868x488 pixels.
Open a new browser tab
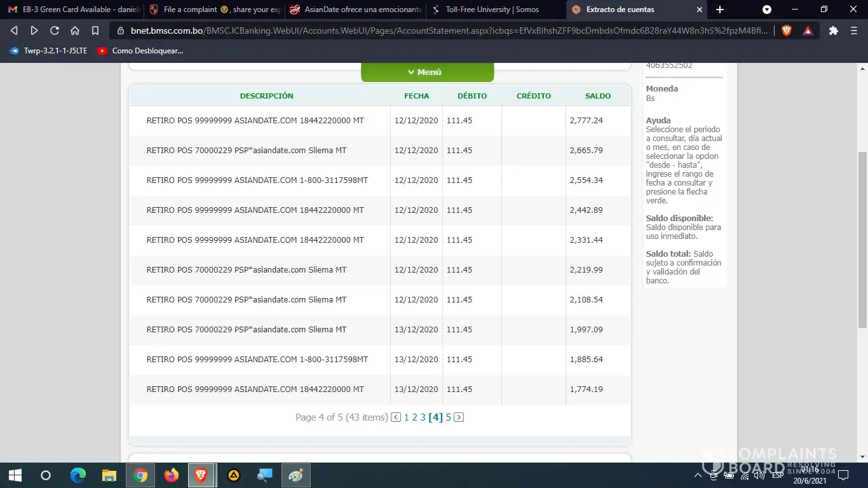720,10
